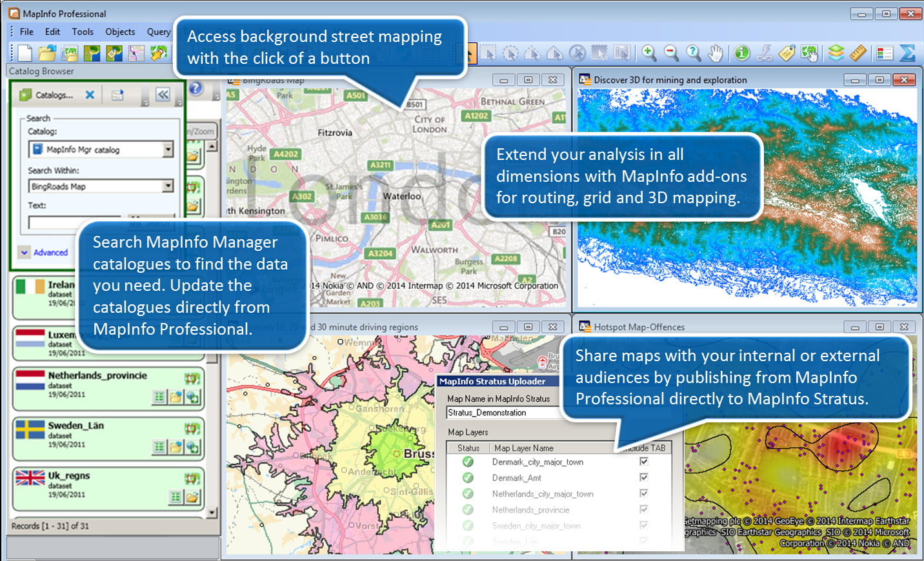
Task: Click the Discover 3D window title icon
Action: (585, 79)
